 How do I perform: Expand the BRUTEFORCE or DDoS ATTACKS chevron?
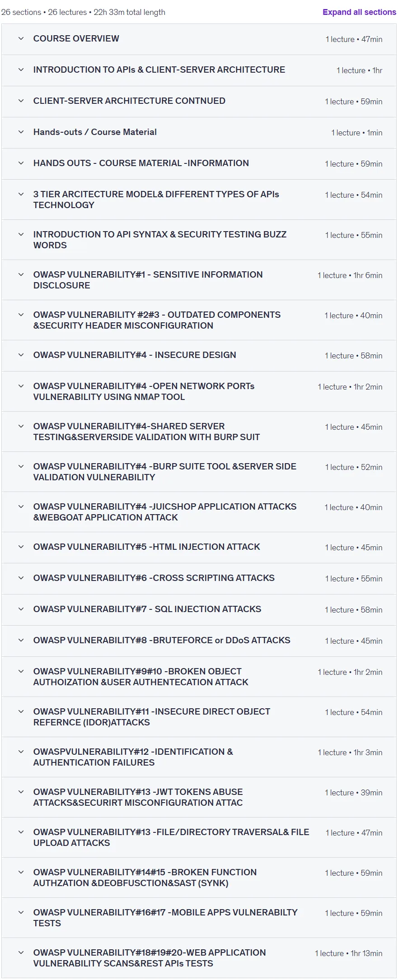(21, 640)
